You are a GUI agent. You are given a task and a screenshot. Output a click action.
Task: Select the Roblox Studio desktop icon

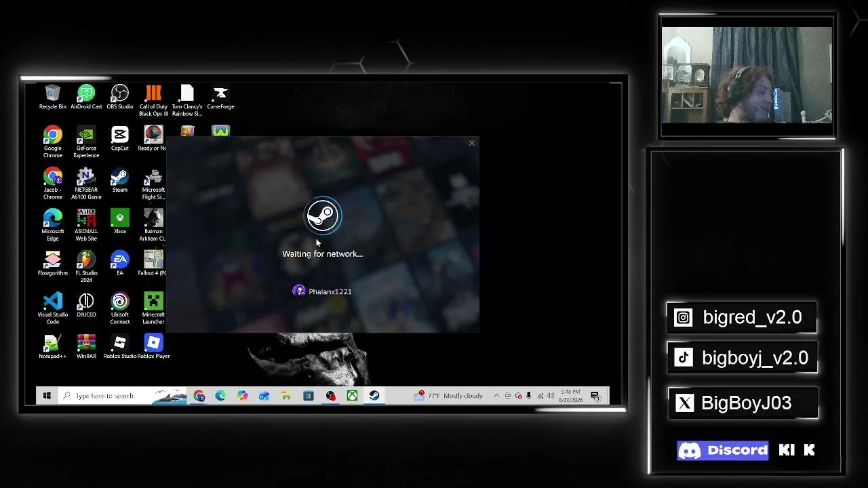point(119,346)
